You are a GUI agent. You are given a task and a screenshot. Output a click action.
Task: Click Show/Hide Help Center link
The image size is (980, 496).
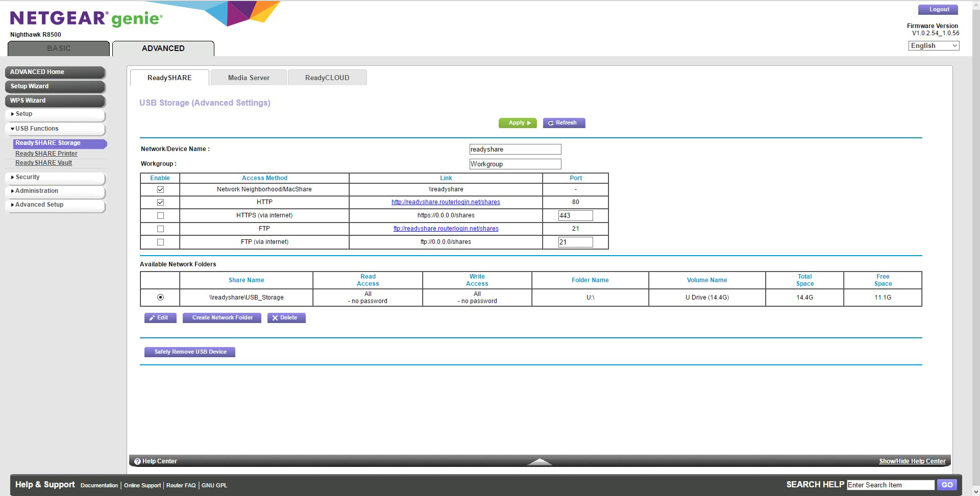pos(912,461)
